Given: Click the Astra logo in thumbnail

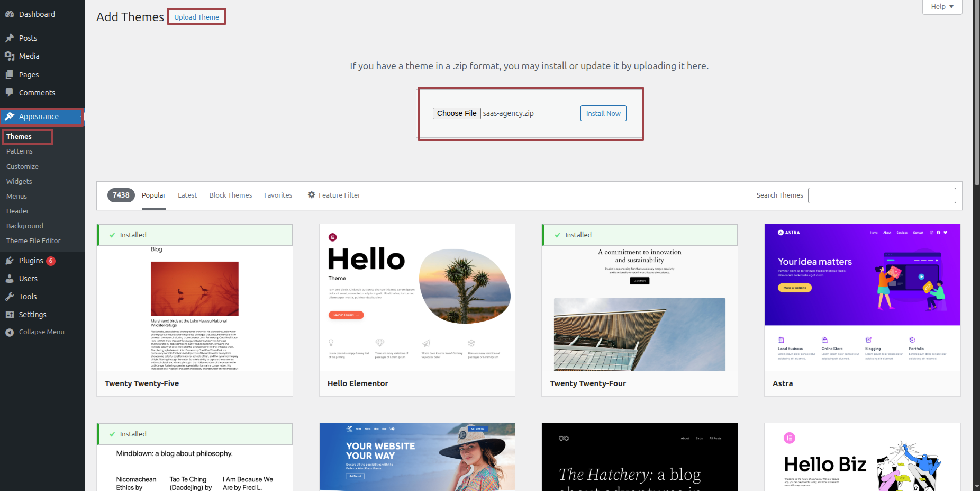Looking at the screenshot, I should [x=788, y=233].
